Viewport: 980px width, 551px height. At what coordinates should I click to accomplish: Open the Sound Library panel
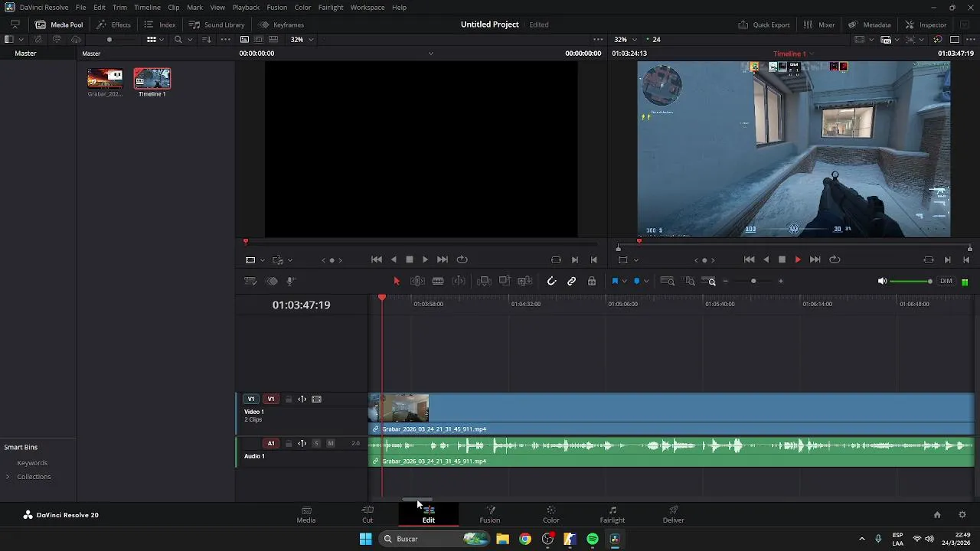click(217, 24)
